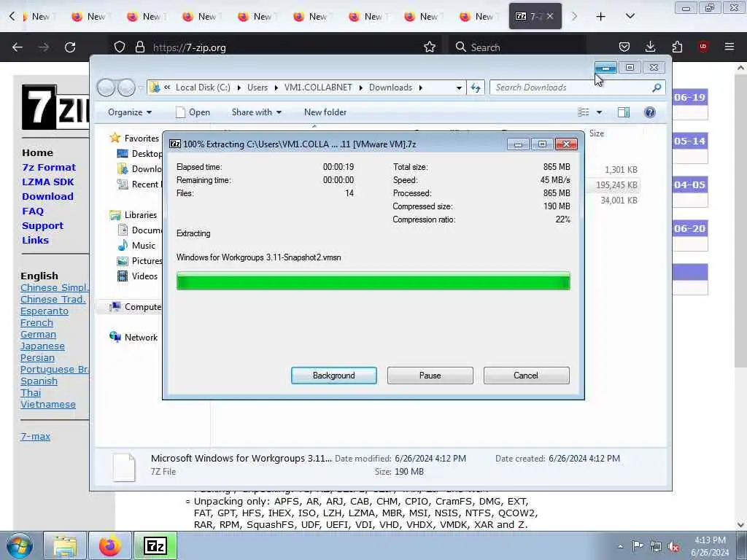Open the 7-max link

tap(35, 436)
